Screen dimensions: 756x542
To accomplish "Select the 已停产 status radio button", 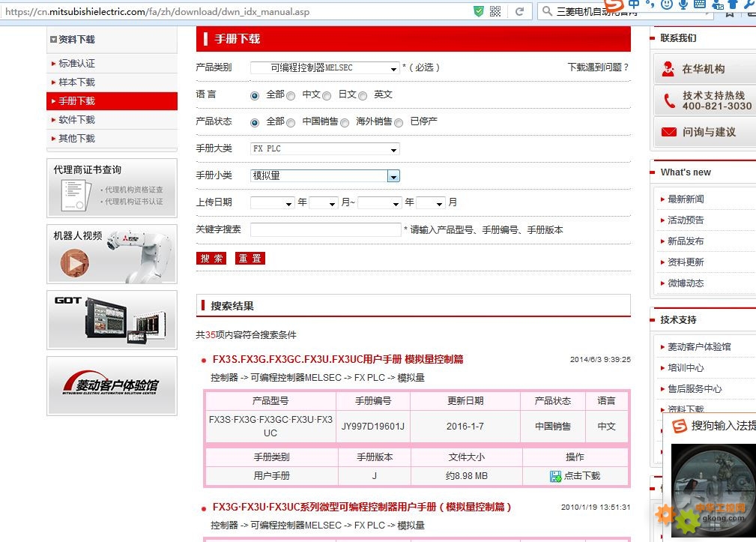I will (x=399, y=123).
